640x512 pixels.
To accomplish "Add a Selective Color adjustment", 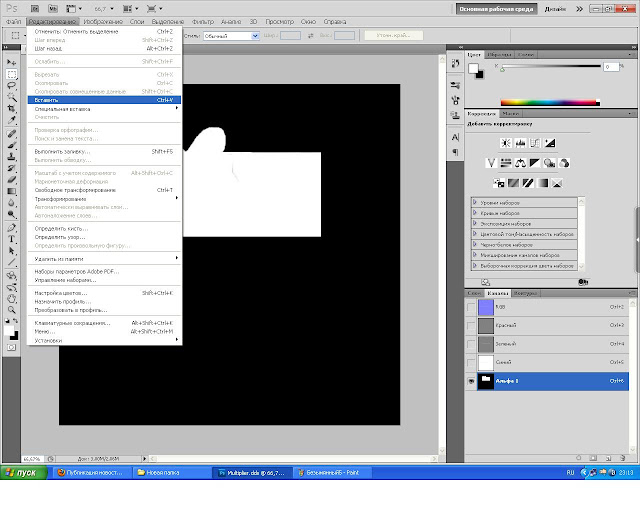I will [557, 183].
